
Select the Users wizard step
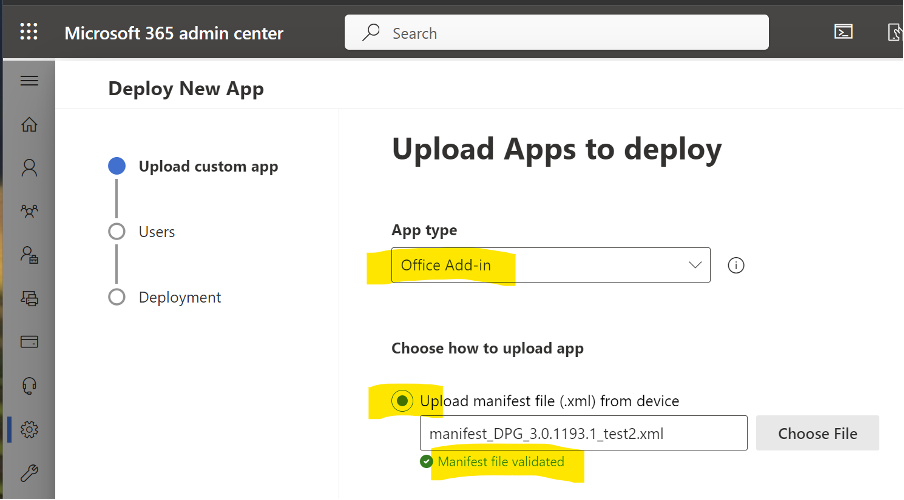click(142, 232)
